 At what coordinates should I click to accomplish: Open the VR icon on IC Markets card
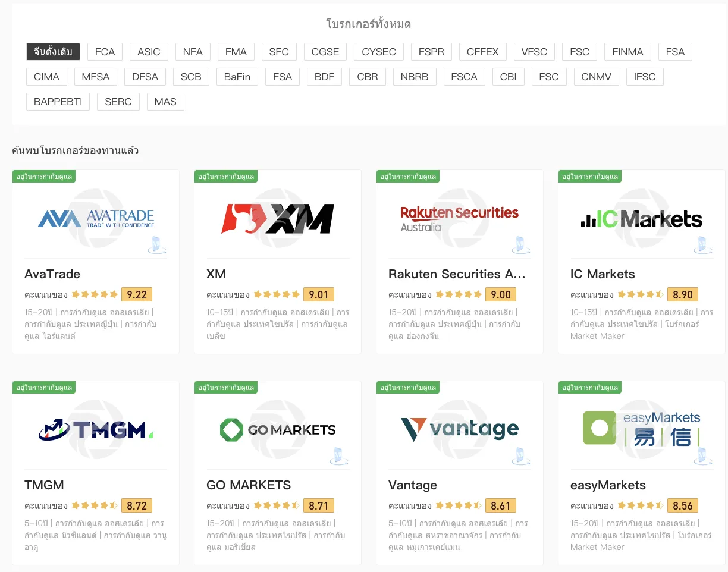pos(703,245)
